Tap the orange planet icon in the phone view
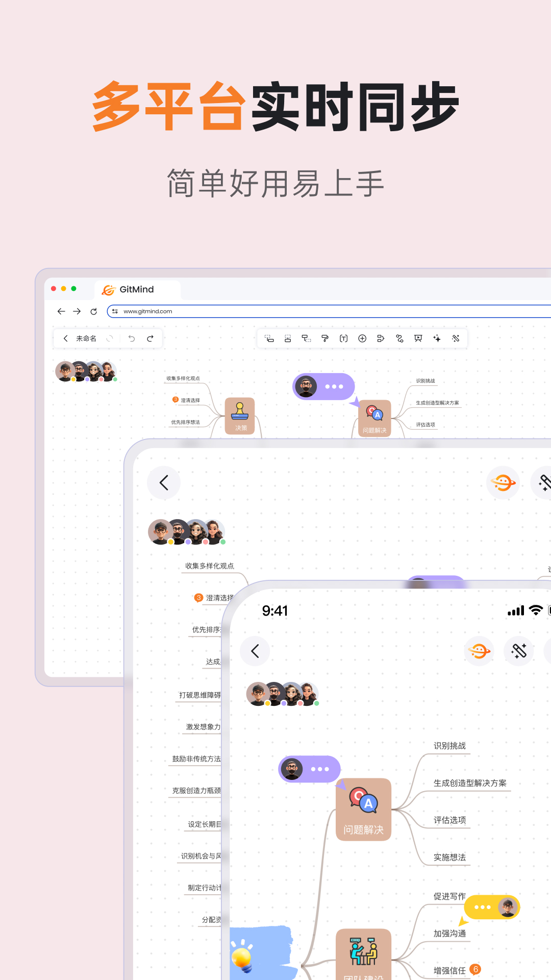 click(479, 651)
